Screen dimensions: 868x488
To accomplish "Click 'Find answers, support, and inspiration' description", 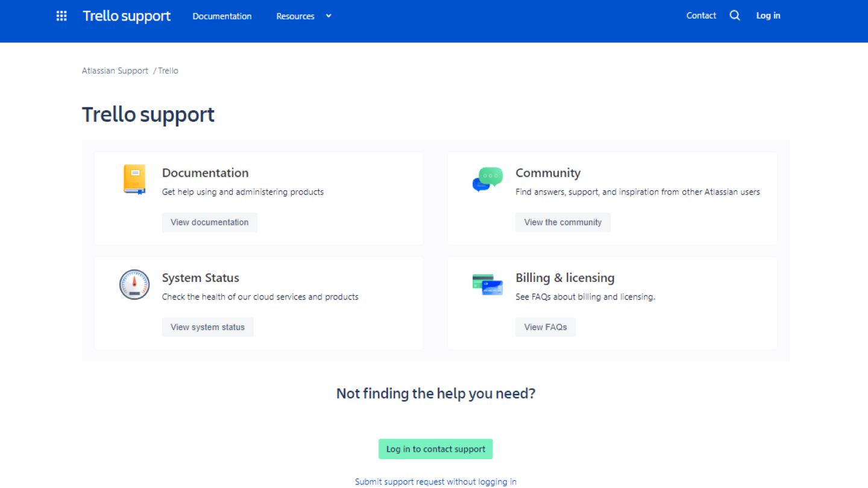I will 638,192.
